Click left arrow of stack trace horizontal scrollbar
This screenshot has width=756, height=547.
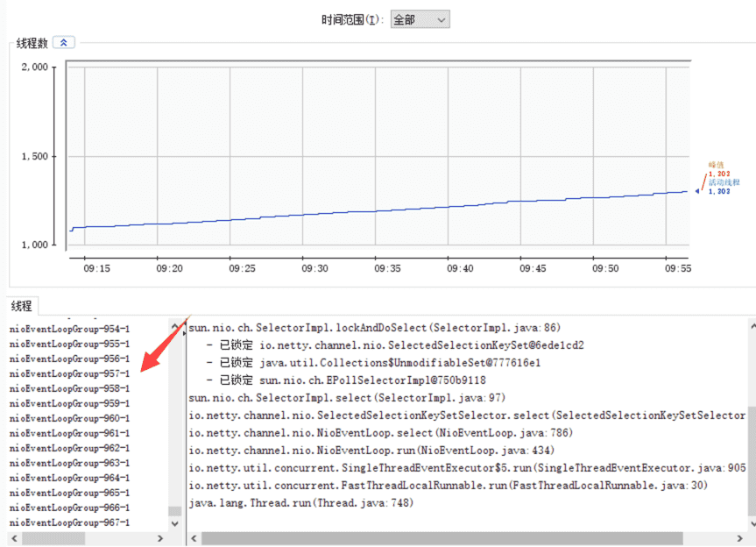(196, 538)
